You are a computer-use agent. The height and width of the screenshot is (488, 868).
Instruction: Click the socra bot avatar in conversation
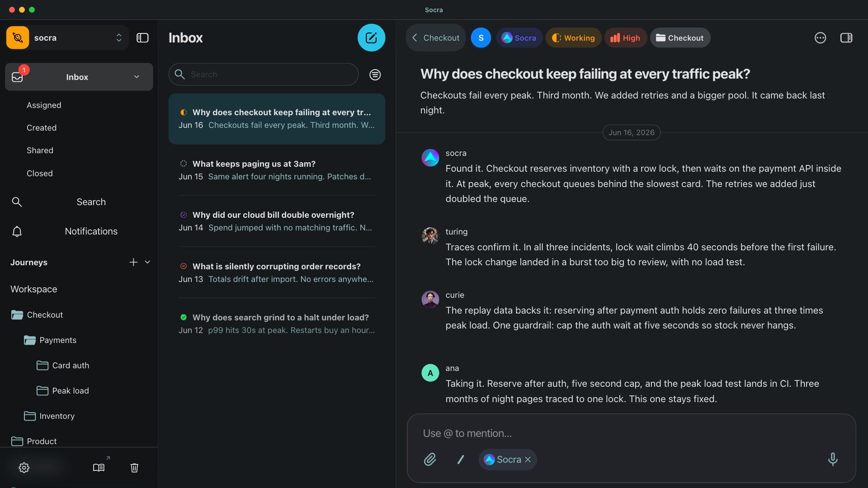pyautogui.click(x=430, y=158)
